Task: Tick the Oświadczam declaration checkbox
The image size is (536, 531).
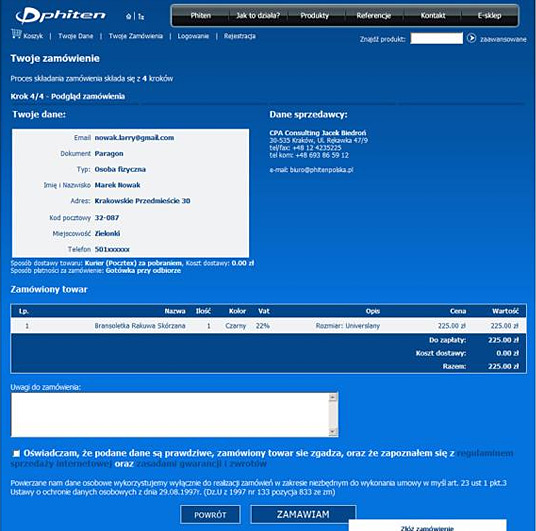Action: [16, 453]
